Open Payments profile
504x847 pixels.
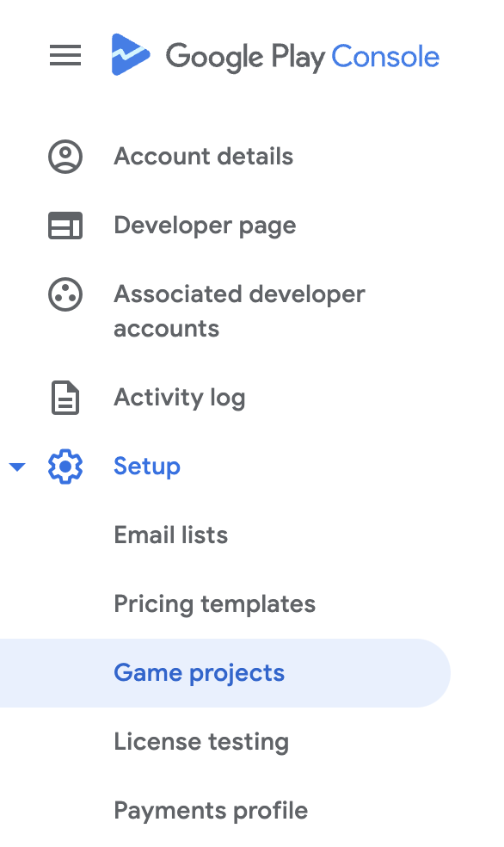(x=211, y=811)
